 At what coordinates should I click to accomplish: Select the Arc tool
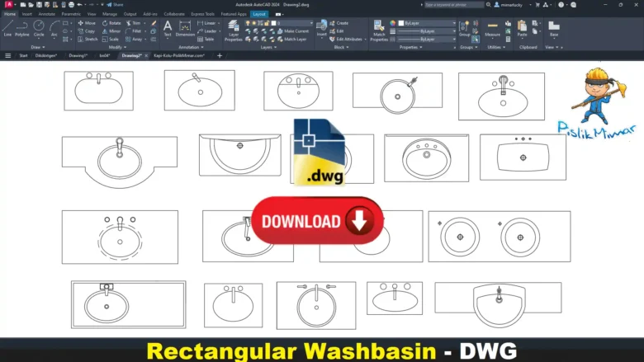[x=54, y=28]
